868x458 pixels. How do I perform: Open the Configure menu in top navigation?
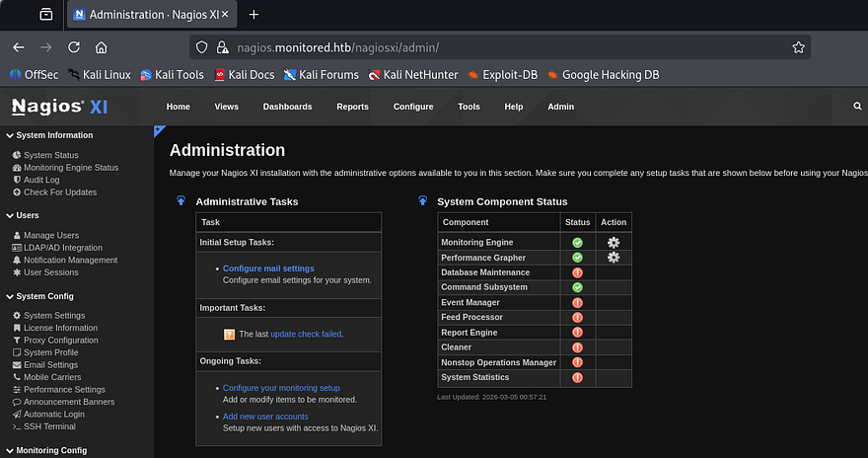[412, 107]
